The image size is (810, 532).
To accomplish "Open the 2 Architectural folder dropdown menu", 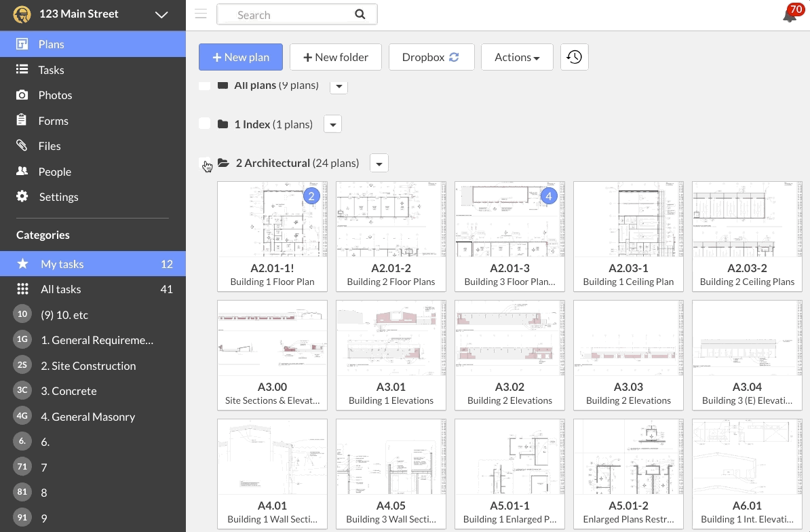I will [x=379, y=163].
